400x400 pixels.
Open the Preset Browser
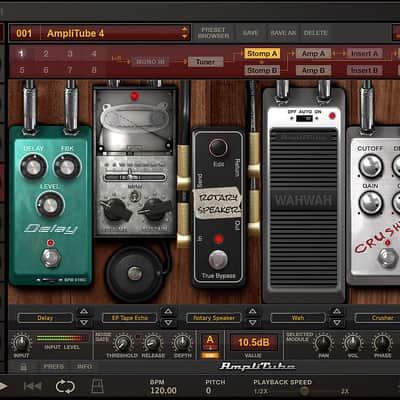(213, 33)
